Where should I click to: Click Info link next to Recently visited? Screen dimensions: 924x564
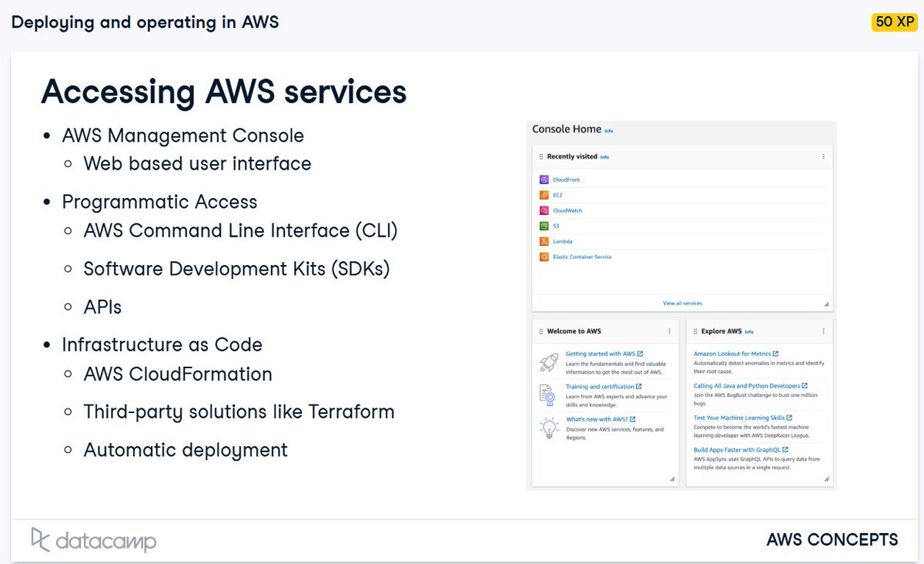click(x=604, y=157)
